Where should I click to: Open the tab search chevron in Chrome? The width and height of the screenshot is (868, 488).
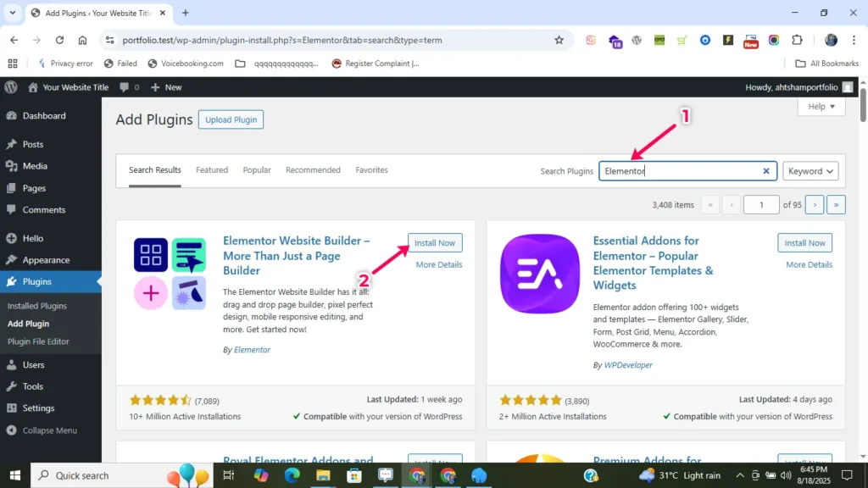tap(12, 13)
